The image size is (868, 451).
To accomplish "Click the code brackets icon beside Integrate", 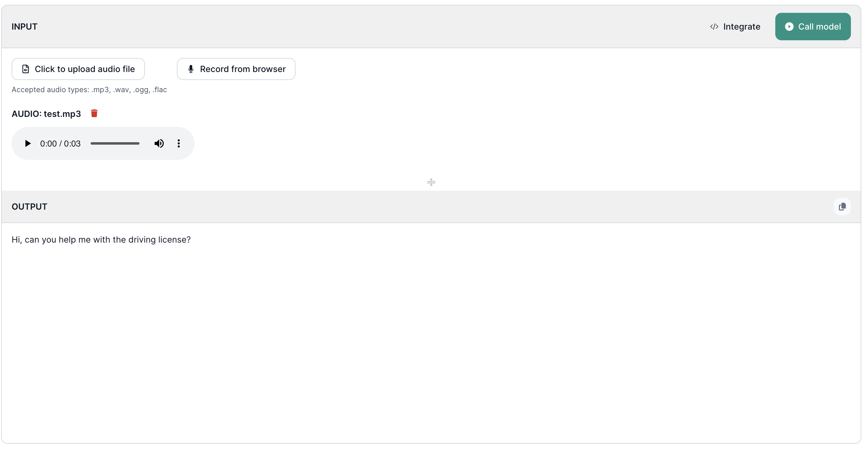I will 714,27.
